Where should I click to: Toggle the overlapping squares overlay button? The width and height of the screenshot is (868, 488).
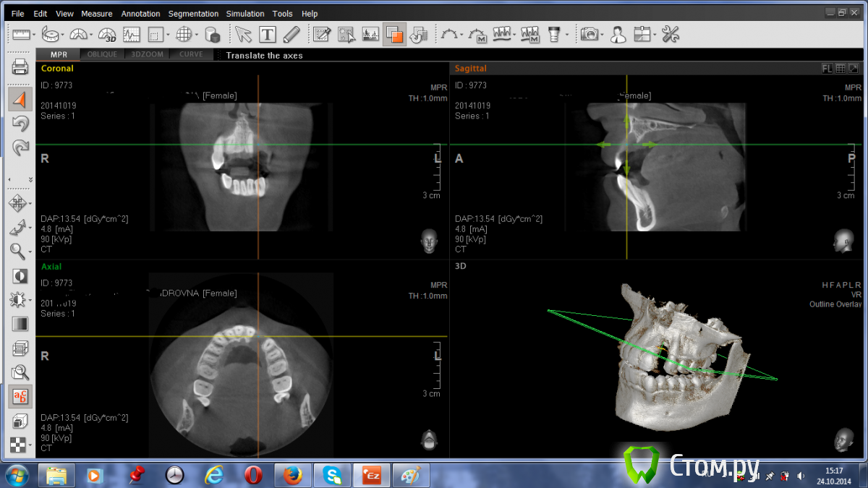[x=394, y=34]
